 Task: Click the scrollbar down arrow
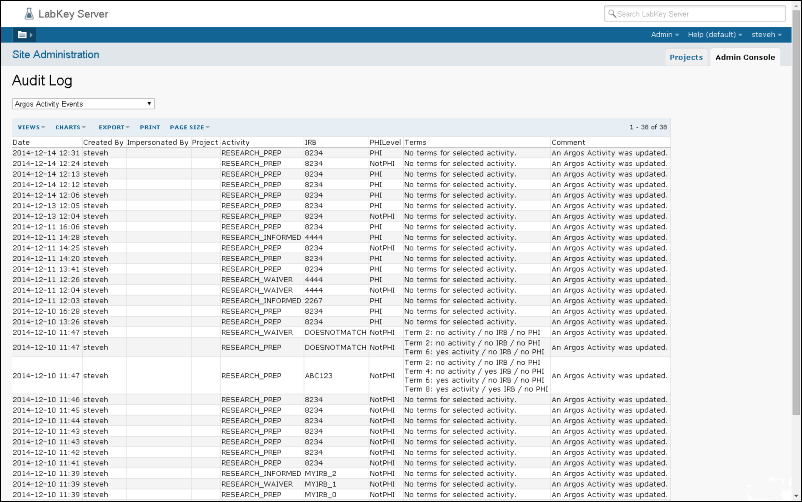point(795,496)
